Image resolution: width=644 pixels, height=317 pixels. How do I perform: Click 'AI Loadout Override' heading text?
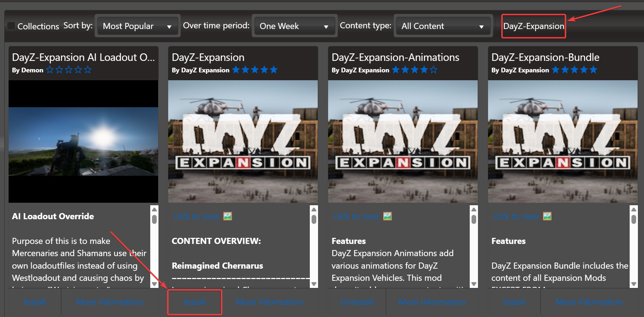tap(53, 216)
